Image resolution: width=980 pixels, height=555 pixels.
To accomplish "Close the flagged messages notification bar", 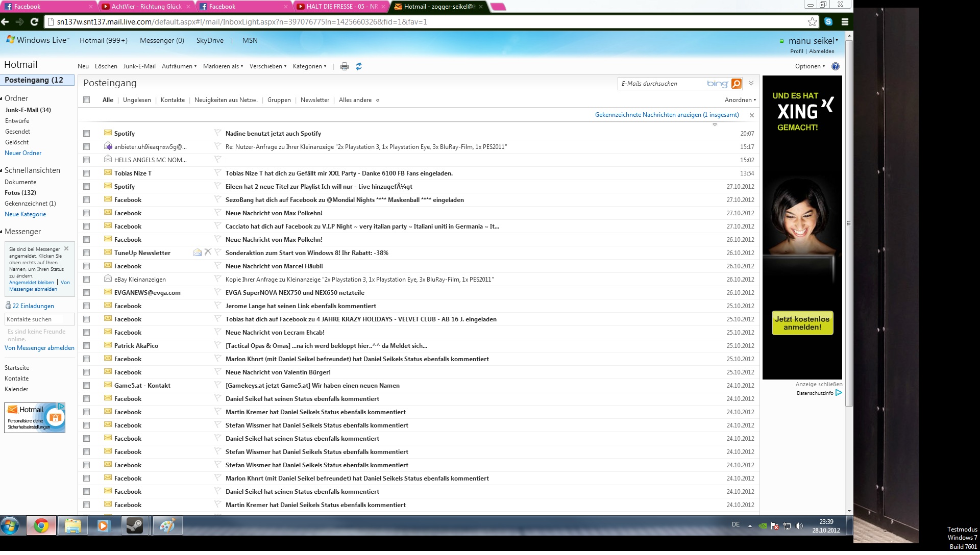I will [x=752, y=115].
